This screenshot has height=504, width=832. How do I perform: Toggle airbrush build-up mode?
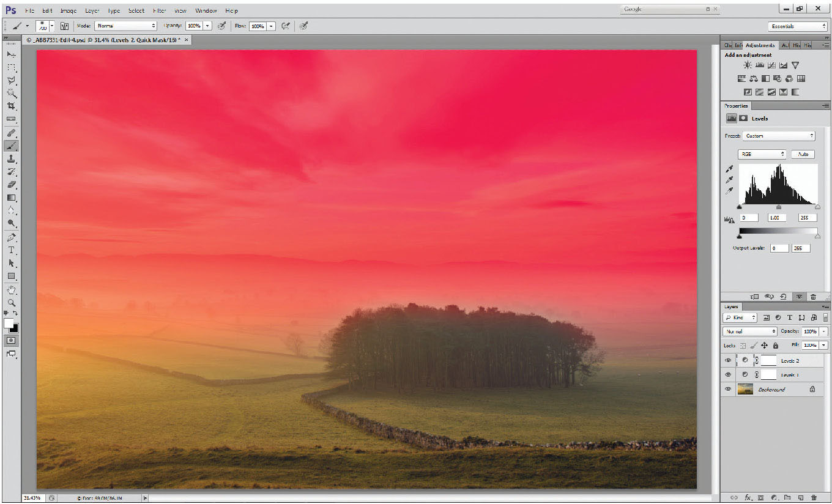pos(285,26)
